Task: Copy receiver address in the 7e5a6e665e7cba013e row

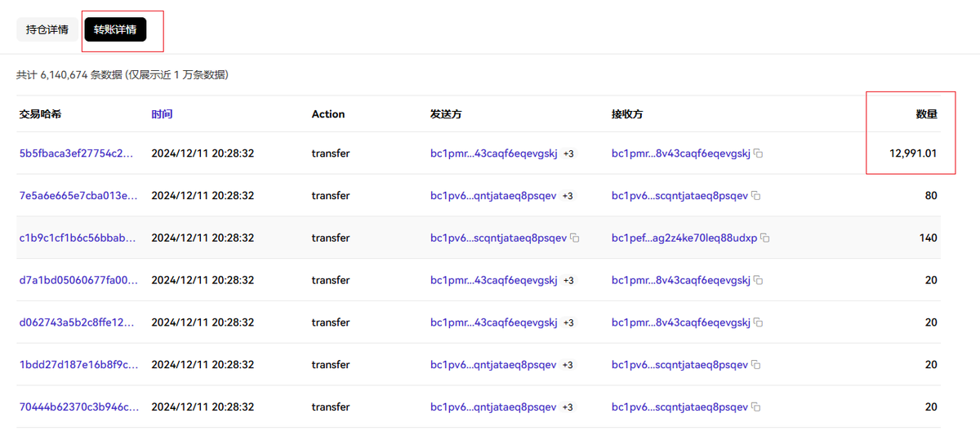Action: click(x=755, y=196)
